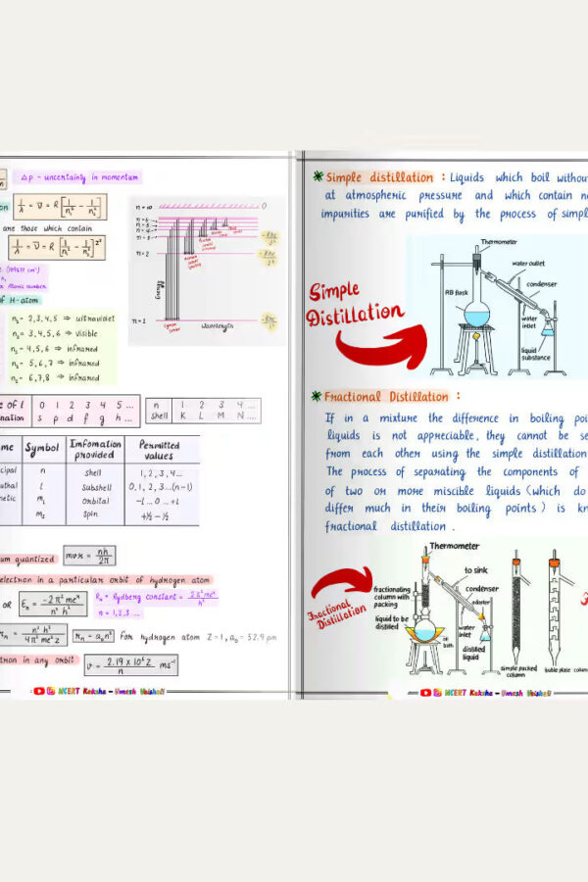Click the Instagram icon in the right page footer
Image resolution: width=588 pixels, height=882 pixels.
point(437,693)
